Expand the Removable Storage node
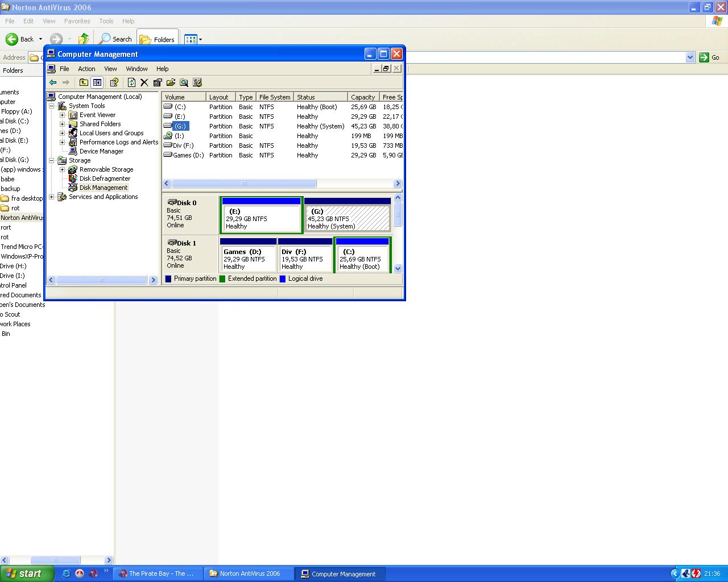Viewport: 728px width, 582px height. (x=62, y=169)
